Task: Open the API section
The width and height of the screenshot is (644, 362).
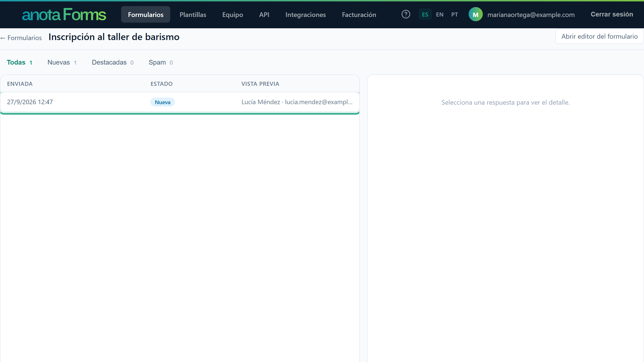Action: click(264, 15)
